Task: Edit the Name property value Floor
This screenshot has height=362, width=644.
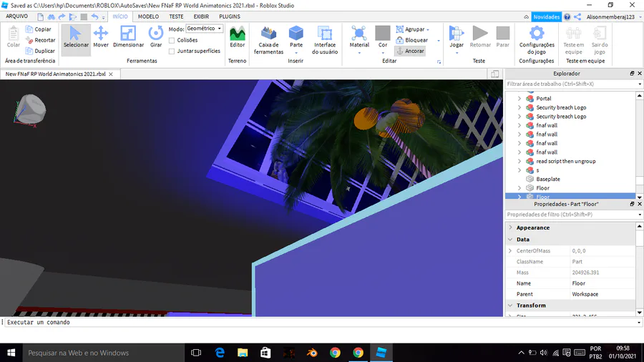Action: tap(602, 283)
